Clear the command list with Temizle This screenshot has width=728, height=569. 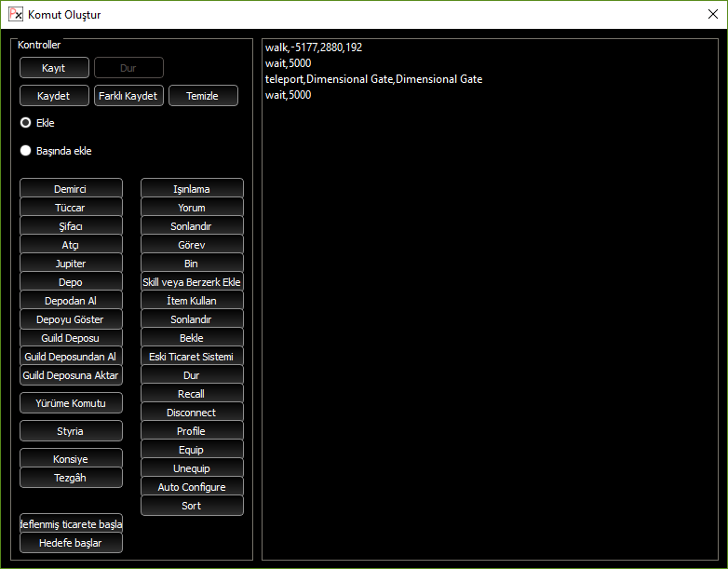click(203, 96)
